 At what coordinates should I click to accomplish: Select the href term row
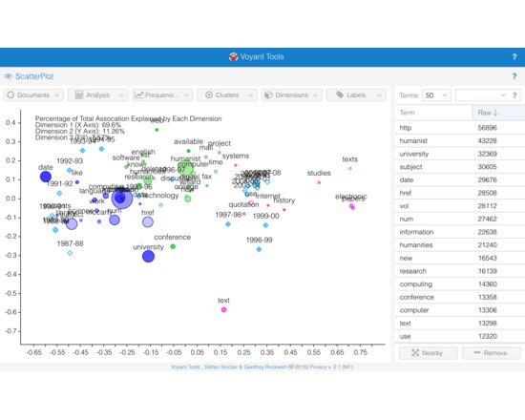460,193
